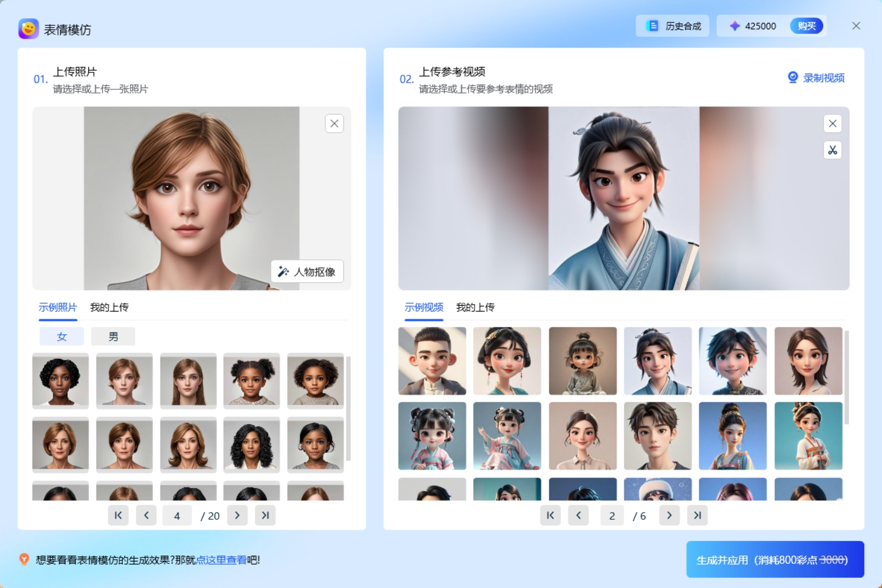Switch to 我的上传 tab under photos
Image resolution: width=882 pixels, height=588 pixels.
pos(109,308)
